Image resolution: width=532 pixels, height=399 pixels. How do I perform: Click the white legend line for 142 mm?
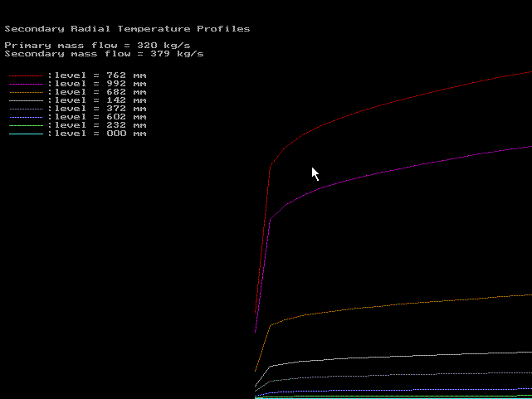[26, 100]
